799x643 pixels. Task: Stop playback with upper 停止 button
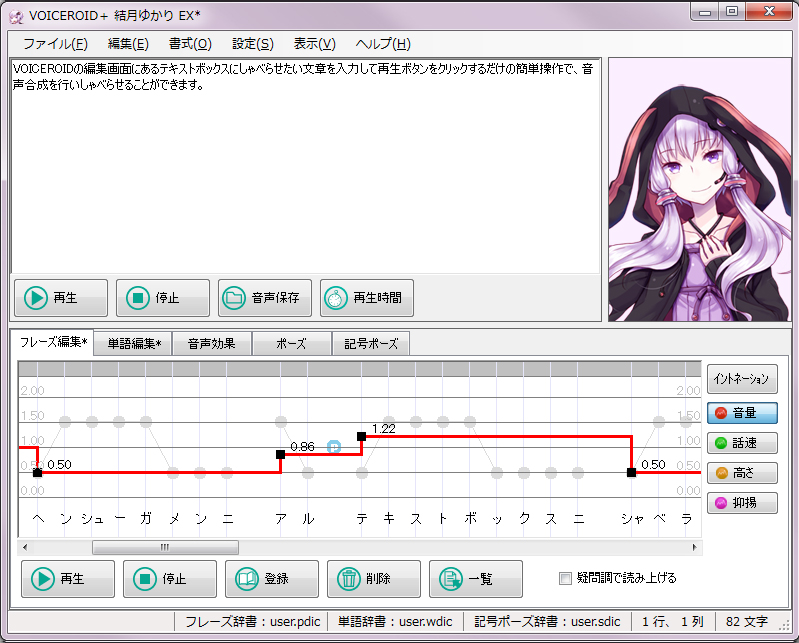163,298
